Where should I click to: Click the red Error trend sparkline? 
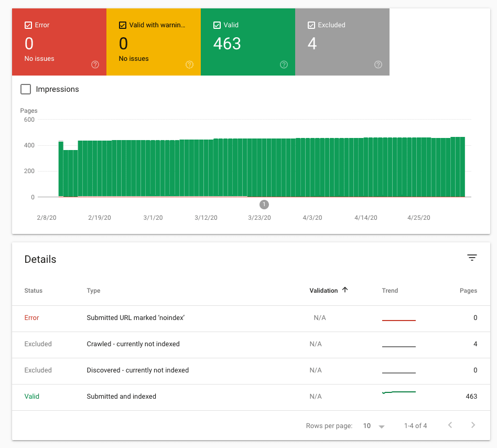(x=399, y=320)
